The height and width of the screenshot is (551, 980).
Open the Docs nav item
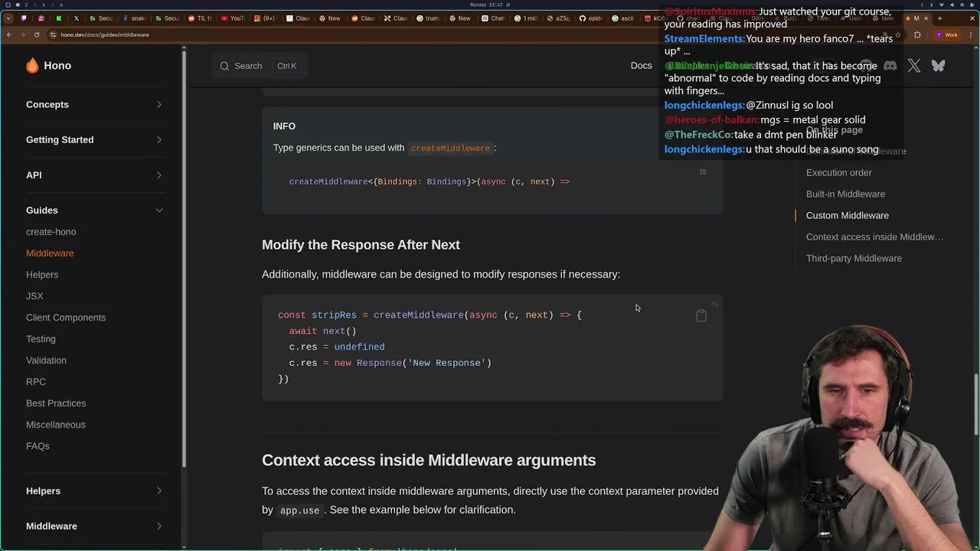642,66
